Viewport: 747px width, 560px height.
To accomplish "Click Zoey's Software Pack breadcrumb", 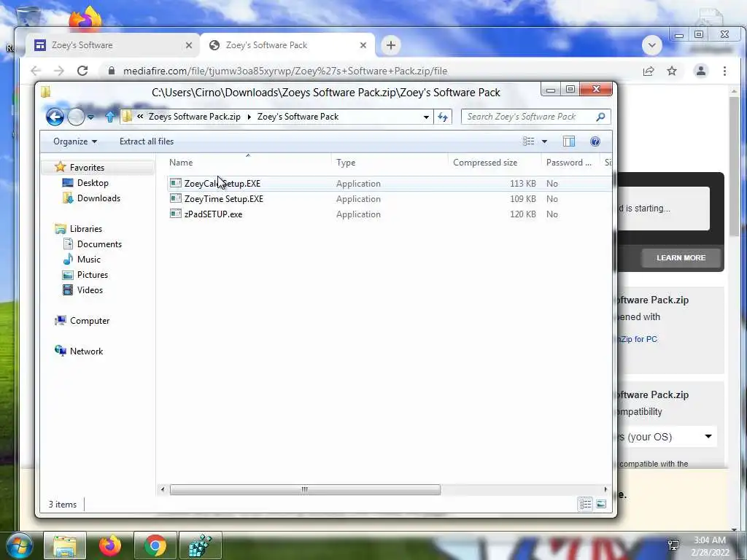I will pos(298,117).
